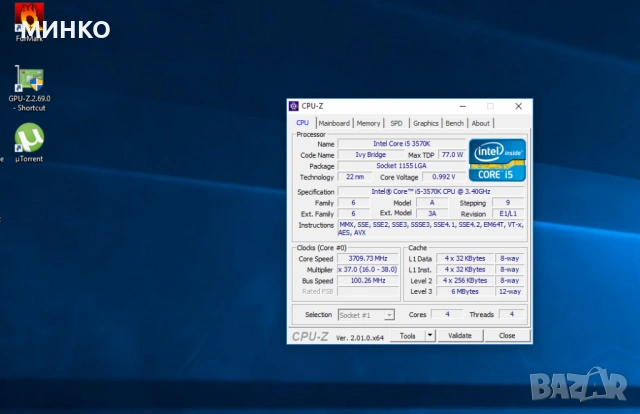The image size is (640, 414).
Task: Open the Bench tab
Action: 454,123
